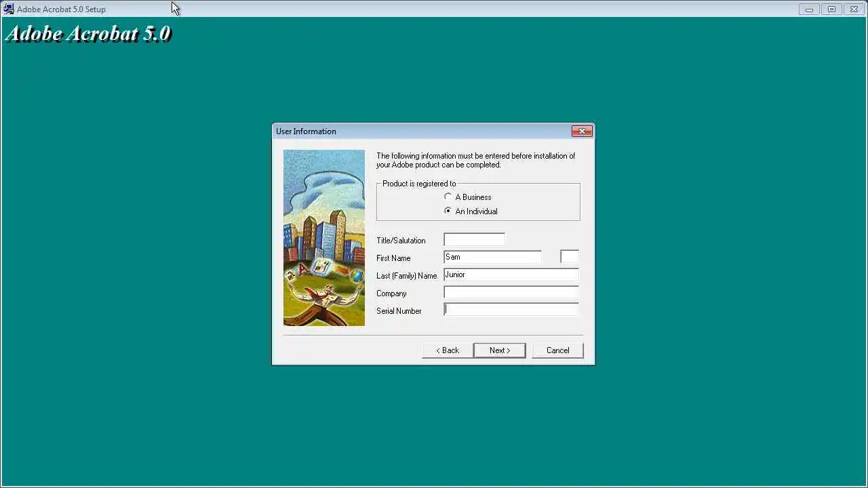Screen dimensions: 868x488
Task: Go to previous step with Back button
Action: tap(448, 350)
